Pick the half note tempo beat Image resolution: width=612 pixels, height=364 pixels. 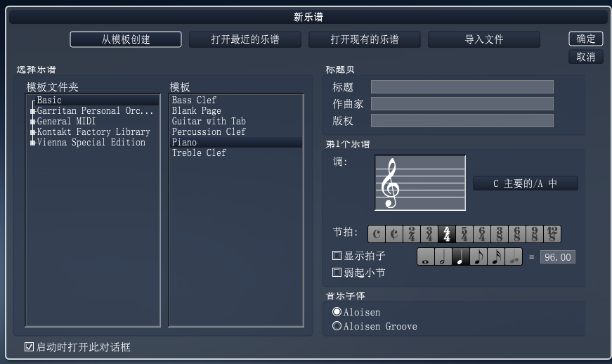point(443,257)
